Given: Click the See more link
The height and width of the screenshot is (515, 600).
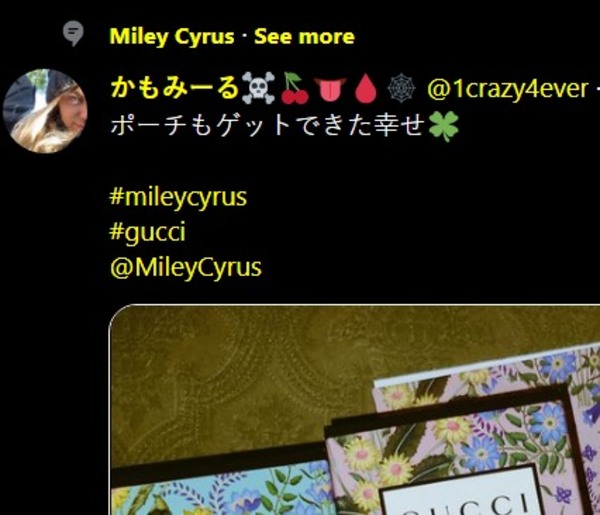Looking at the screenshot, I should click(305, 37).
